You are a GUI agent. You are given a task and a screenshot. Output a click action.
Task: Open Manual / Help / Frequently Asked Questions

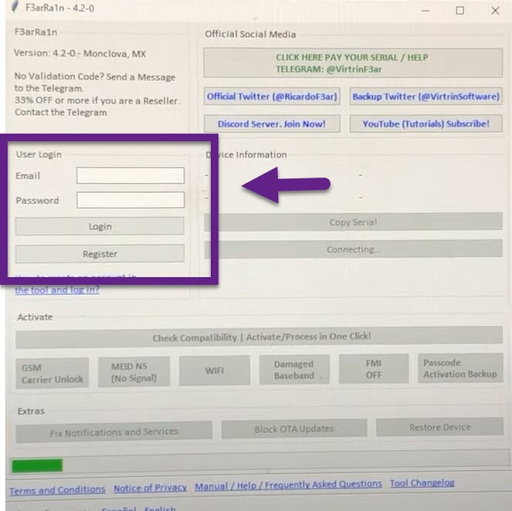288,484
